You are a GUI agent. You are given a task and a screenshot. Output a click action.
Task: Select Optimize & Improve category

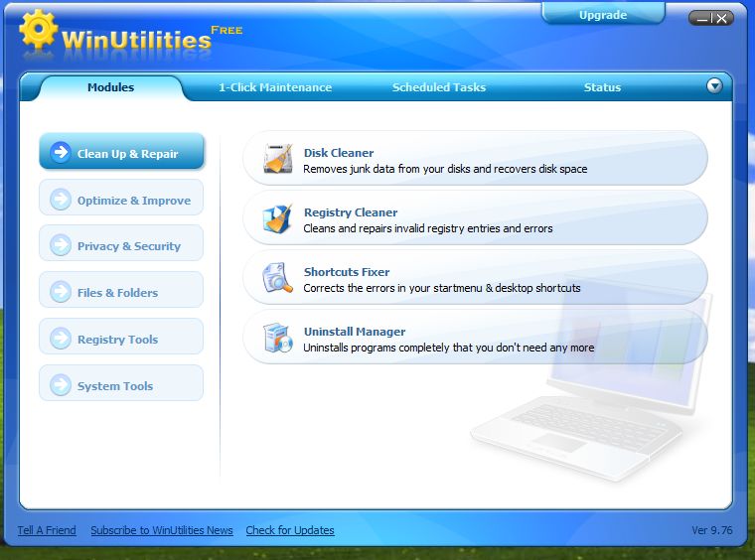pos(121,198)
